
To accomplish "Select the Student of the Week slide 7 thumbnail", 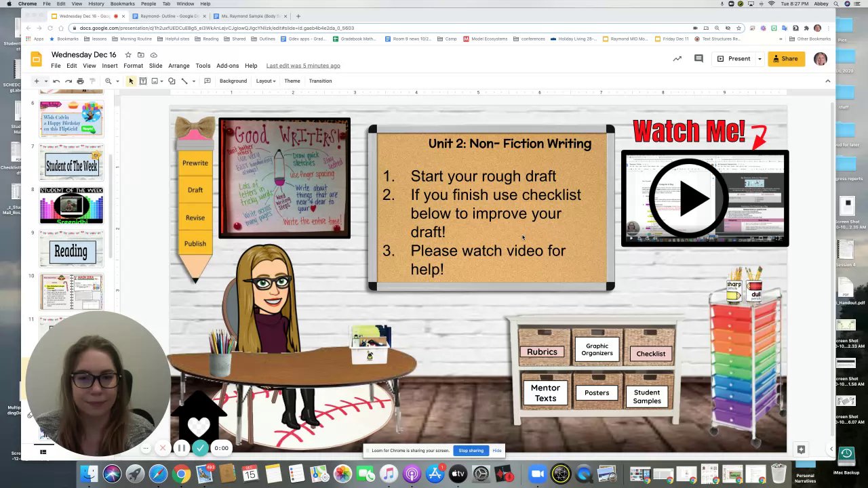I will 71,163.
